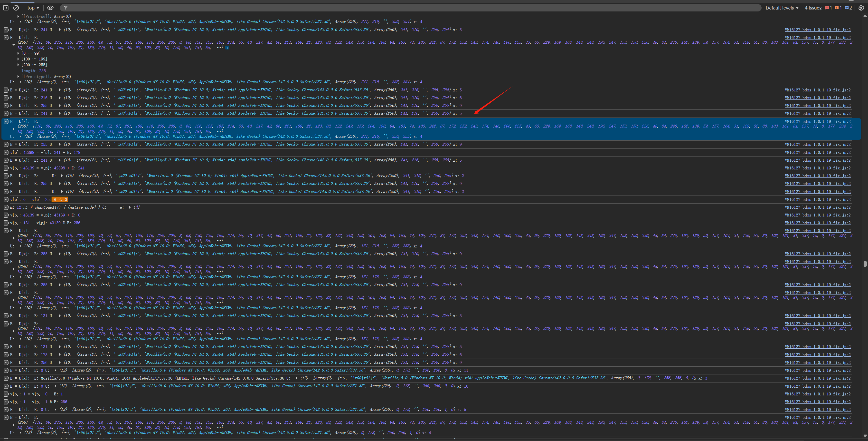Click the console filter text field

pos(404,8)
